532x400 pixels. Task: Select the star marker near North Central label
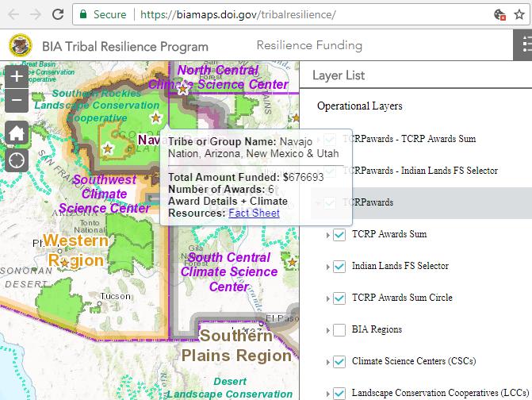coord(183,89)
